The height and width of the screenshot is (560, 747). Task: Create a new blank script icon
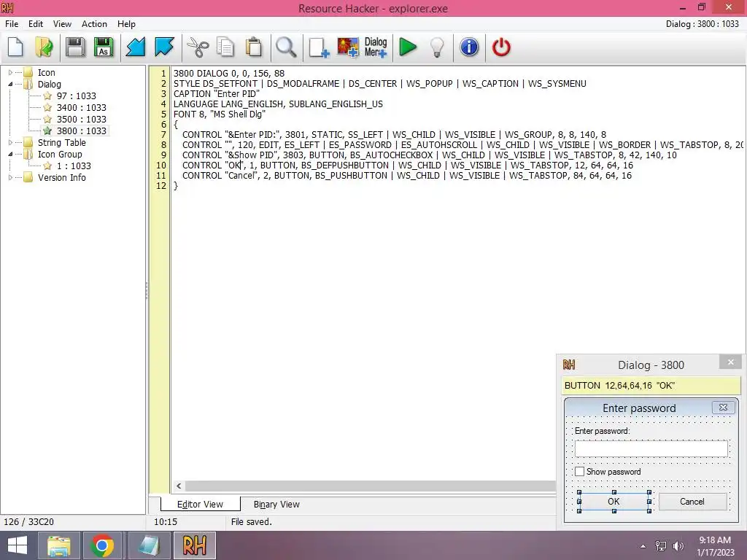(x=16, y=47)
